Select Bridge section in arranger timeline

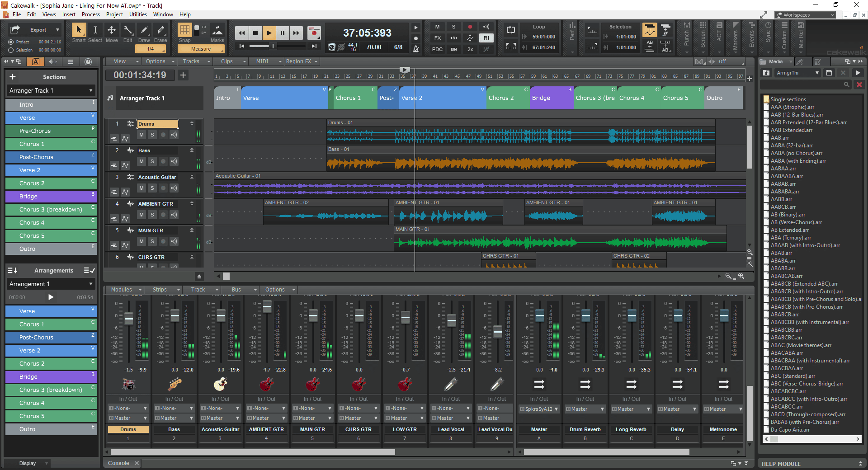point(551,98)
